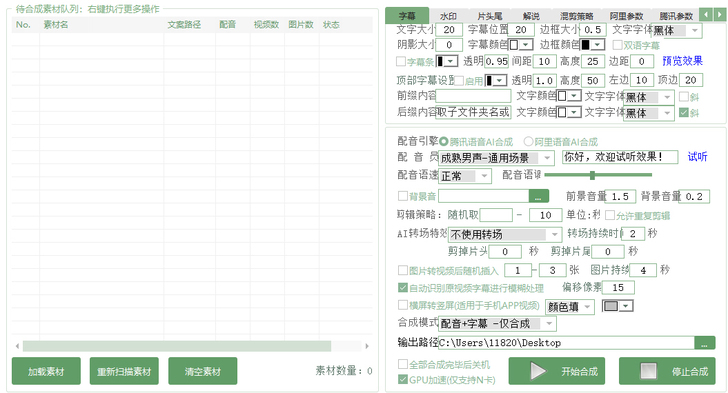Click the 素材名 column header
Viewport: 728px width, 393px height.
click(56, 25)
